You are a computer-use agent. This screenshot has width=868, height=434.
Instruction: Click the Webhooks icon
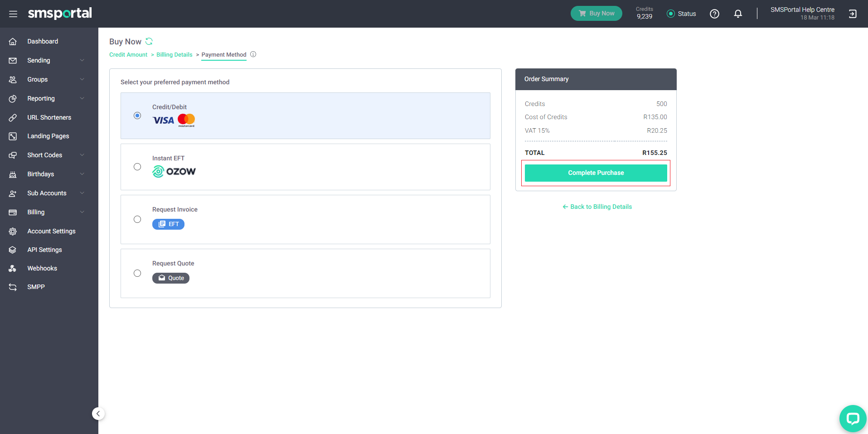13,268
